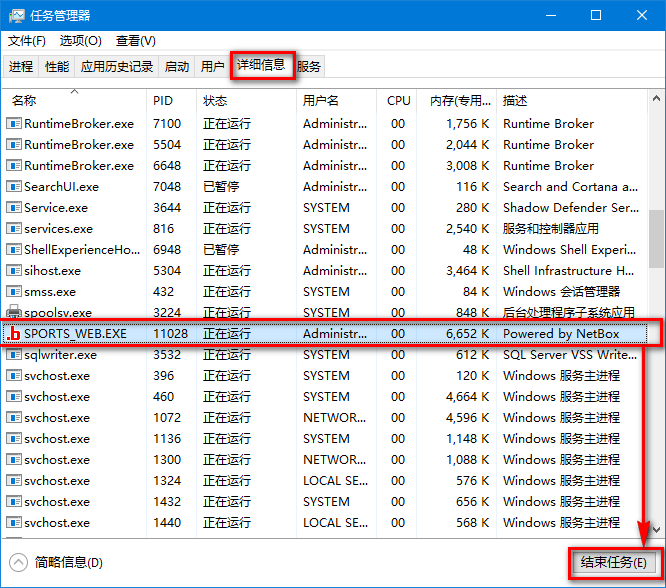666x588 pixels.
Task: Click the icon of svchost.exe PID 460
Action: pos(14,396)
